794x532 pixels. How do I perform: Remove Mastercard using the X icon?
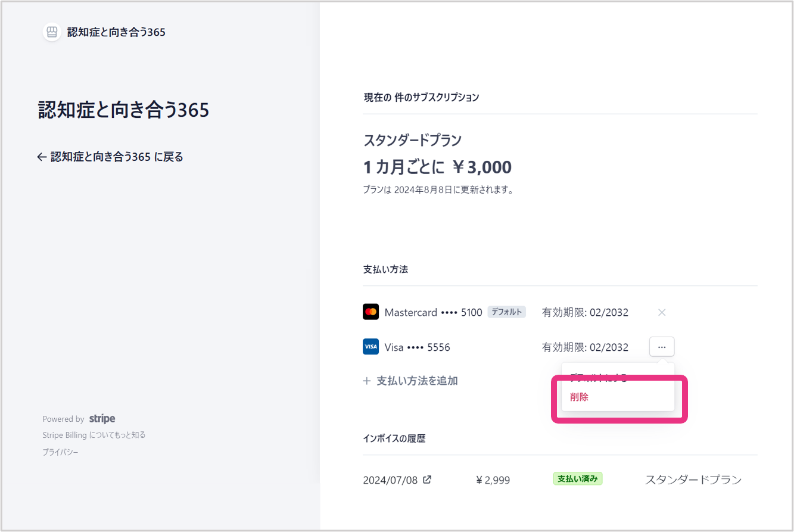click(x=661, y=312)
